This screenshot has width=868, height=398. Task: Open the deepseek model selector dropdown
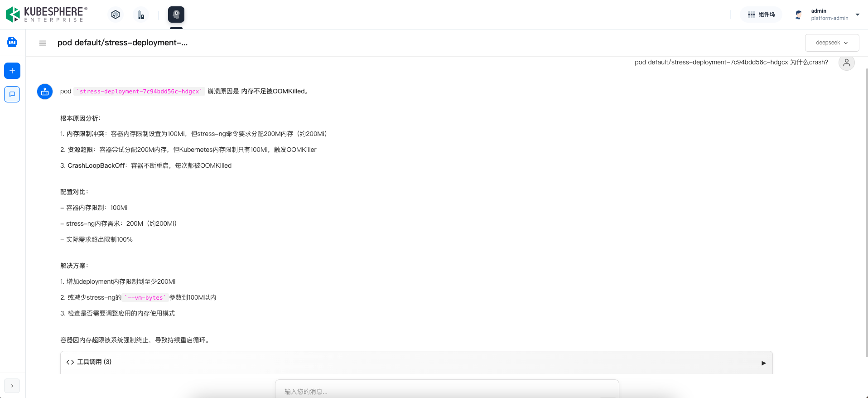tap(832, 43)
